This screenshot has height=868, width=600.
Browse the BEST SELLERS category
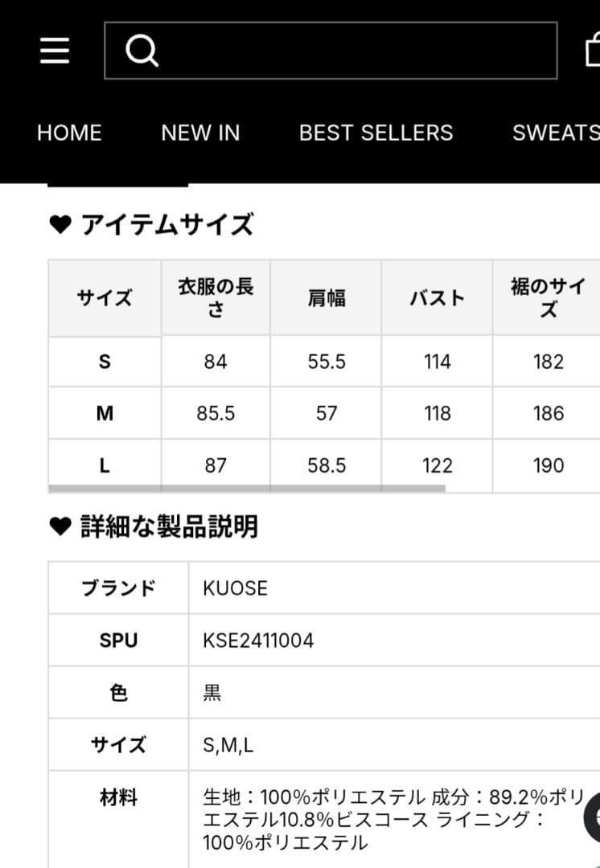click(376, 133)
